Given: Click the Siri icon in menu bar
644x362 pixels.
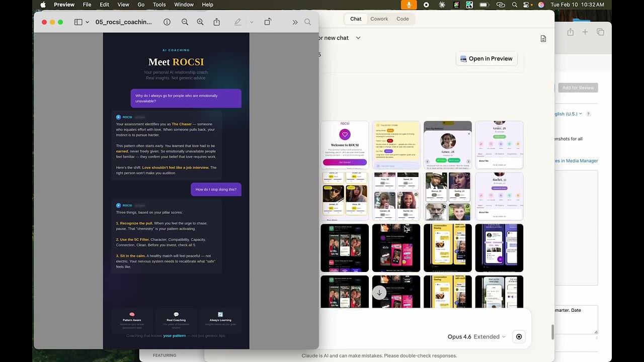Looking at the screenshot, I should pos(541,5).
